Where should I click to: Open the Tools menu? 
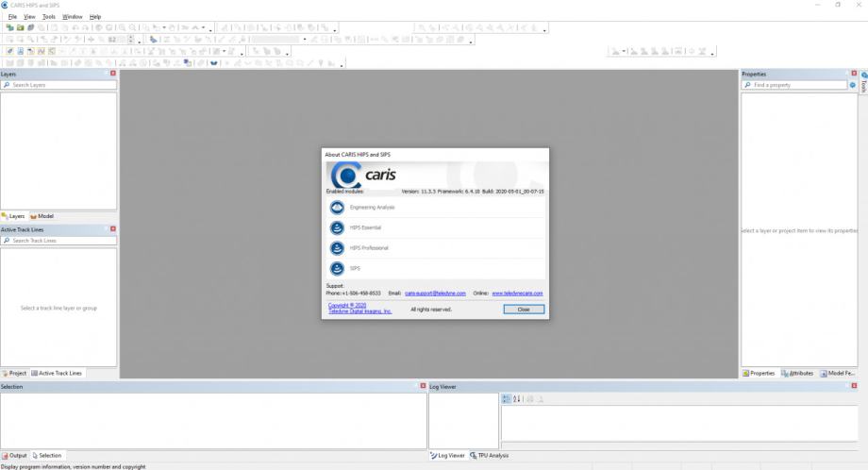click(49, 17)
